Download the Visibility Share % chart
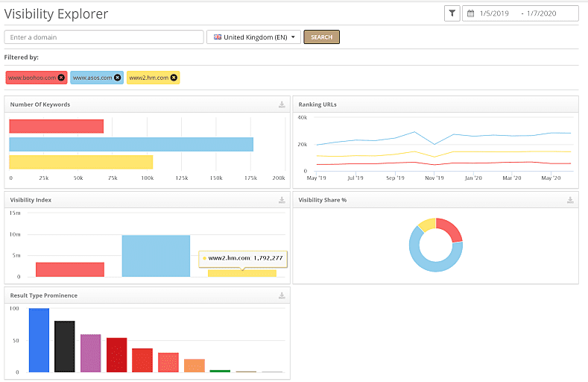Screen dimensions: 588x382 tap(570, 200)
